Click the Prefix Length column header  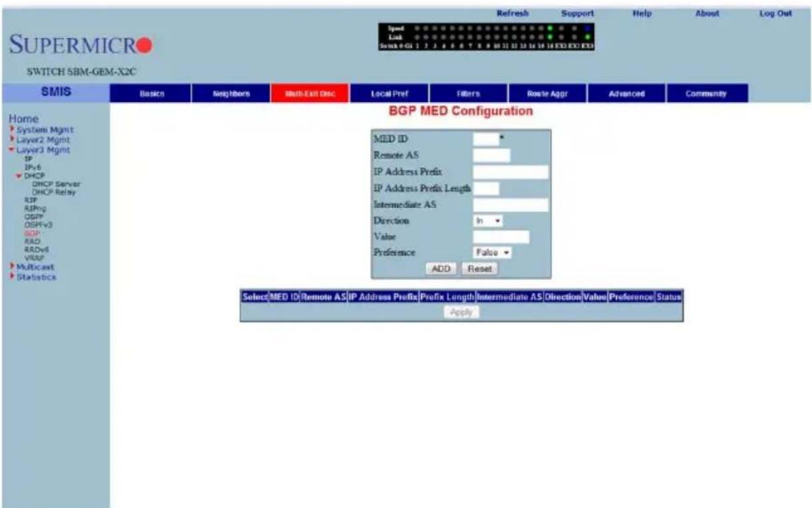pos(447,296)
